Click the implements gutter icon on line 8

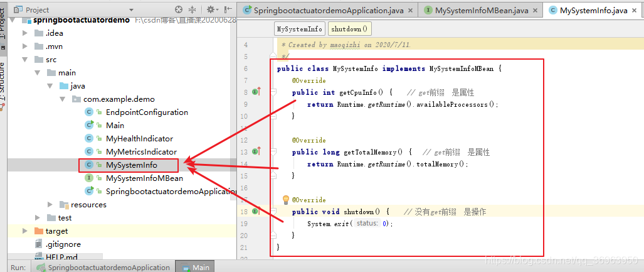coord(256,92)
